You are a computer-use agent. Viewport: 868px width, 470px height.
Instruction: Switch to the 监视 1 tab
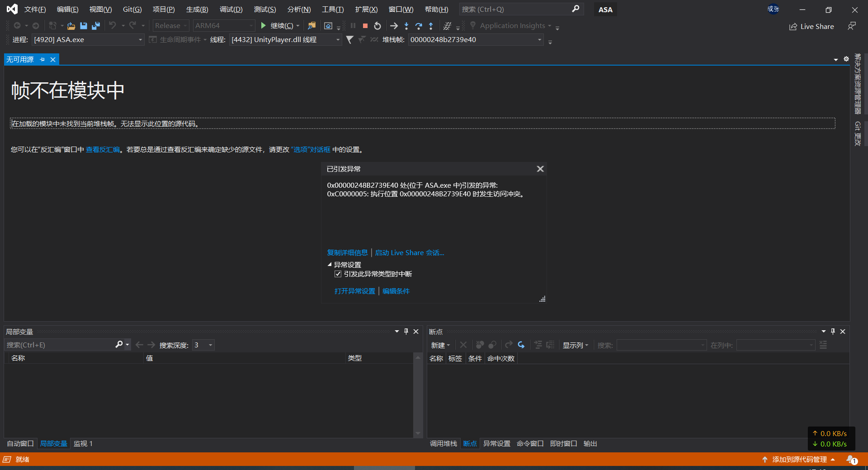83,444
